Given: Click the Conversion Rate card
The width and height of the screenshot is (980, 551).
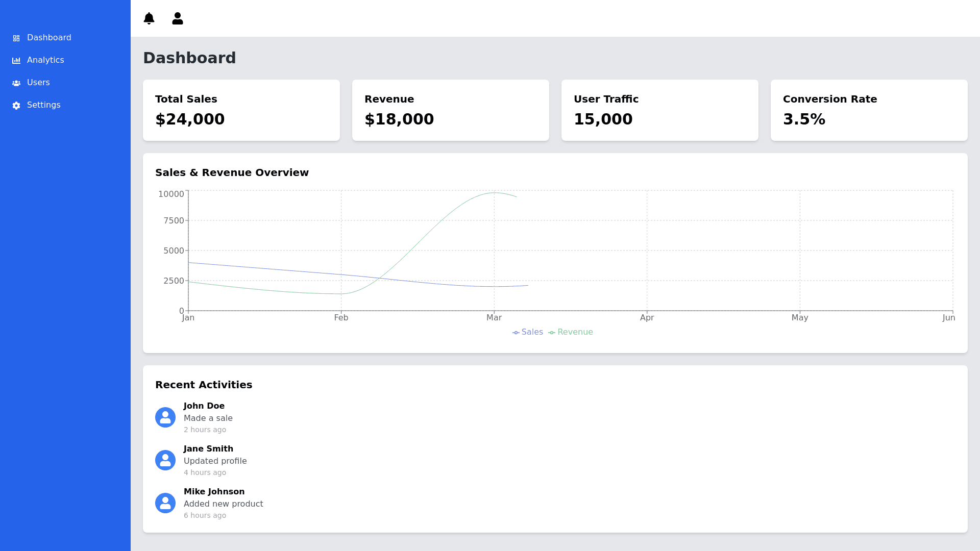Looking at the screenshot, I should tap(869, 110).
